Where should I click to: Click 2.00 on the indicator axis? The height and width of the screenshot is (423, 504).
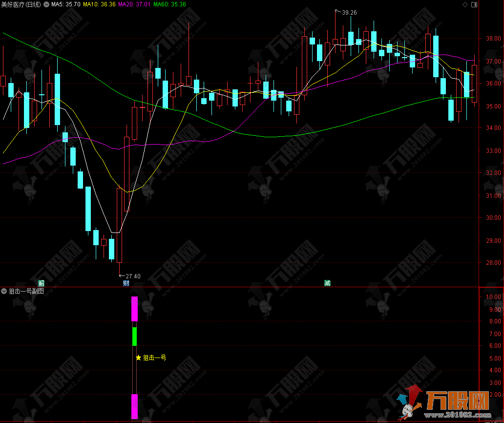(495, 395)
